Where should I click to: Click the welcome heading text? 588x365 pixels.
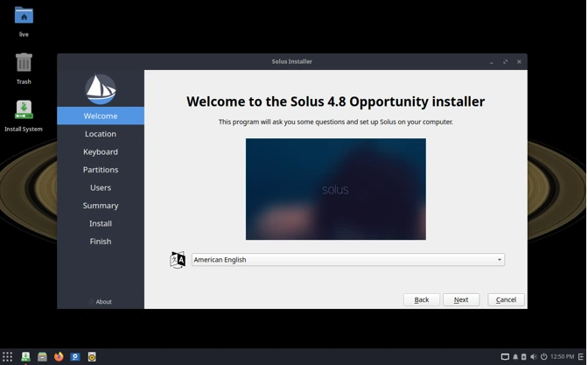pyautogui.click(x=336, y=102)
